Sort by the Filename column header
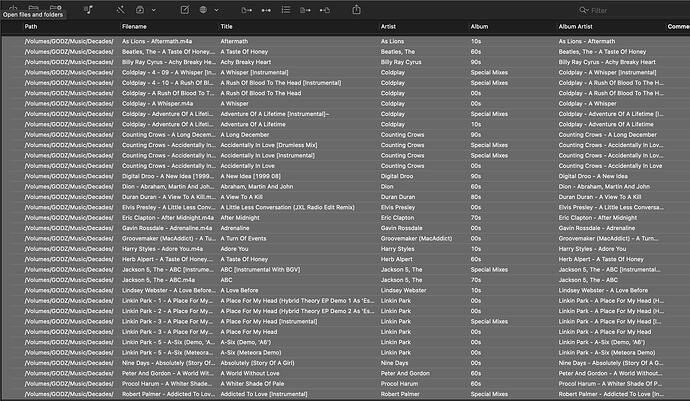This screenshot has width=690, height=401. click(x=134, y=26)
